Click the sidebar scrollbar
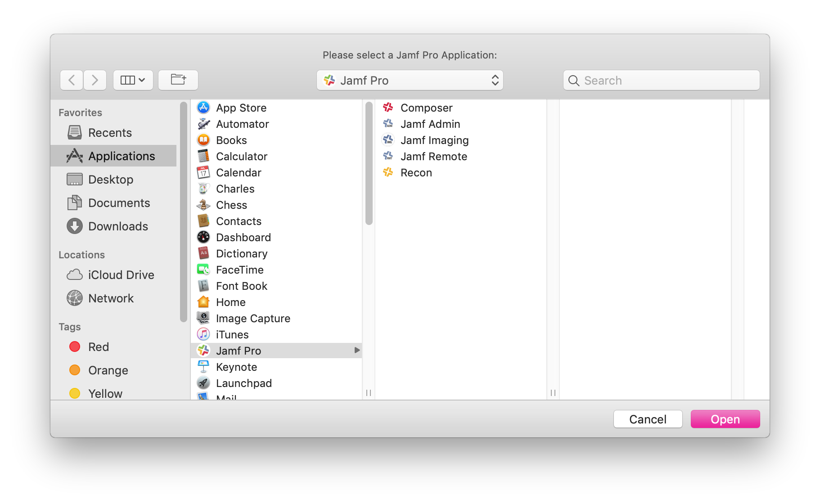 tap(183, 211)
